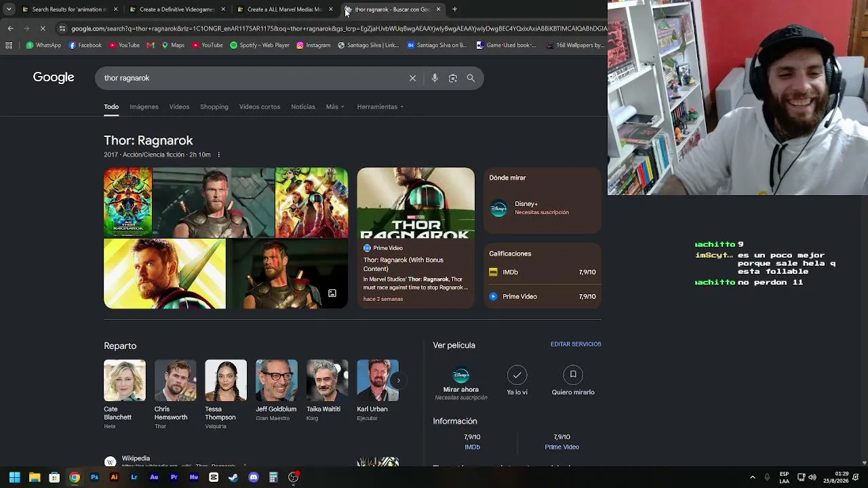Open the Disney+ where-to-watch option
This screenshot has height=488, width=868.
[x=542, y=208]
